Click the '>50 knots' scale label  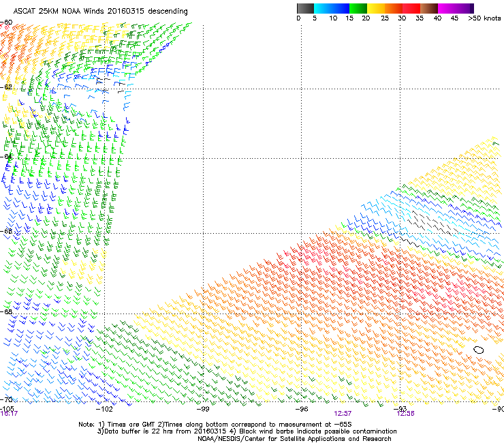484,18
